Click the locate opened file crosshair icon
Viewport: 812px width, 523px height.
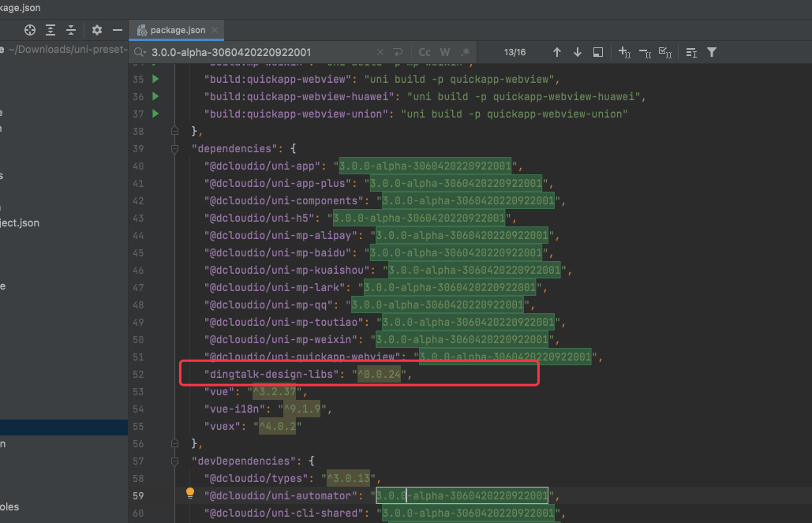30,30
